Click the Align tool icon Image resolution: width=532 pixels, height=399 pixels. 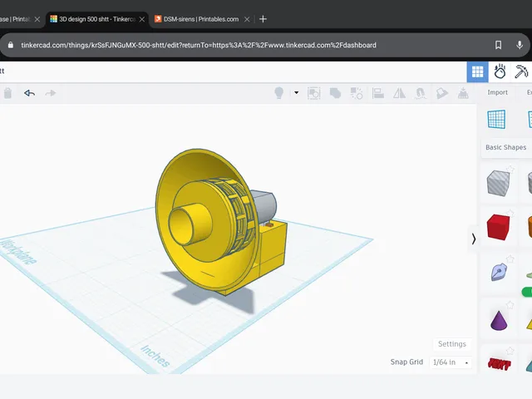click(x=378, y=93)
